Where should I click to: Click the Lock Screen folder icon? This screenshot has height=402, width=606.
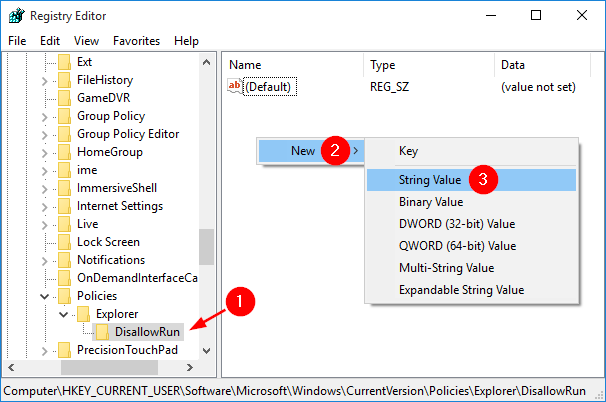[x=65, y=242]
